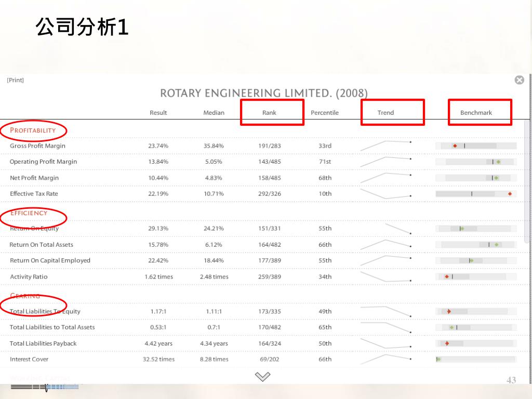
Task: Click the Rank column header
Action: click(x=269, y=113)
